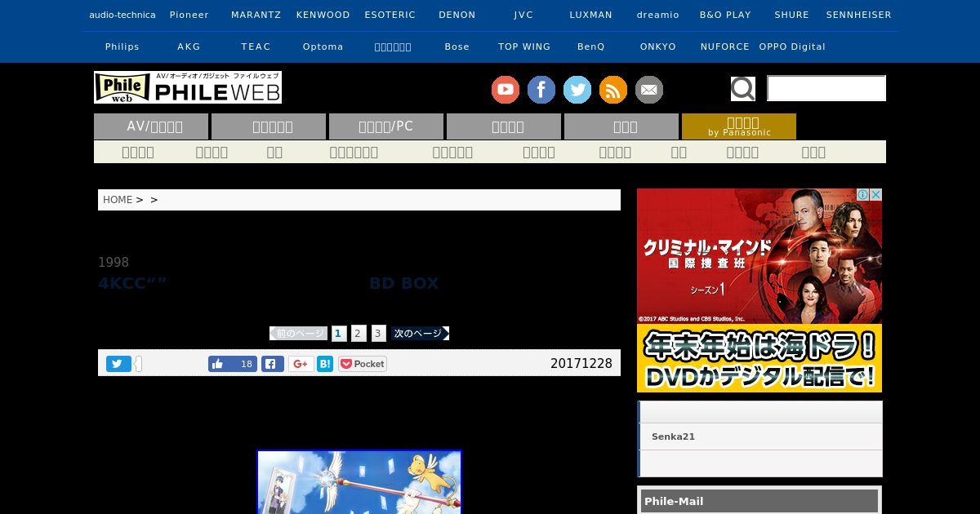Share the article with the tweet button
Screen dimensions: 980x514
118,364
